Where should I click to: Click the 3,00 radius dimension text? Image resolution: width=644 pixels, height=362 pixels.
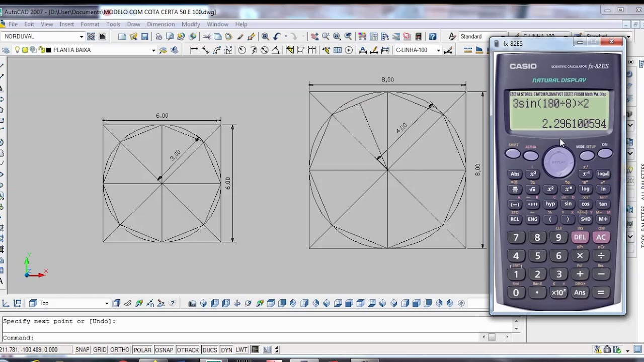(x=175, y=155)
